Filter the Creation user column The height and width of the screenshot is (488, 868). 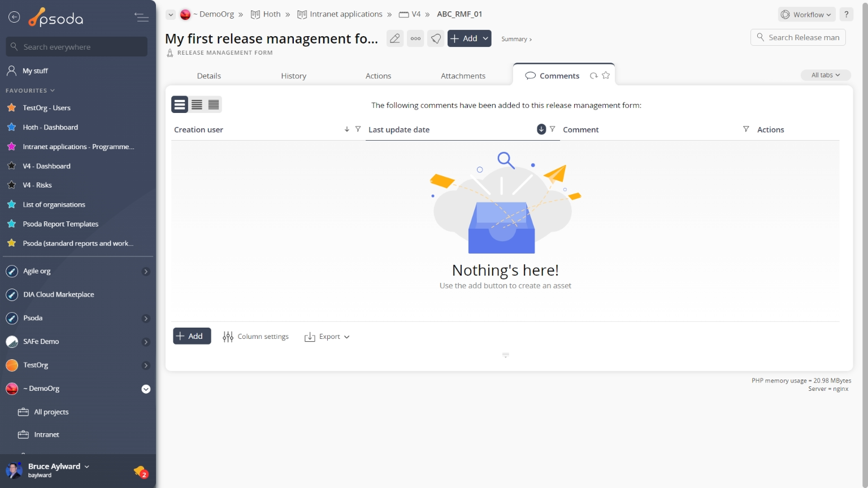pos(358,129)
